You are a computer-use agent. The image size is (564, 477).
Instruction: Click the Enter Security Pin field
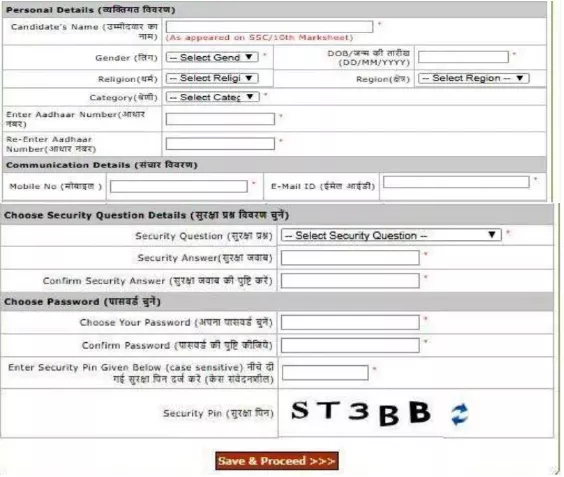tap(325, 373)
